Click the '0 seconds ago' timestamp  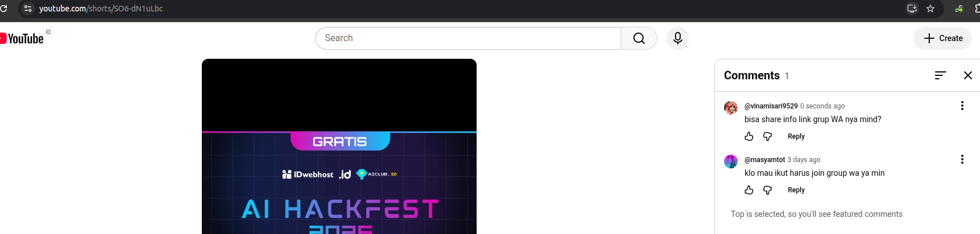click(x=822, y=106)
